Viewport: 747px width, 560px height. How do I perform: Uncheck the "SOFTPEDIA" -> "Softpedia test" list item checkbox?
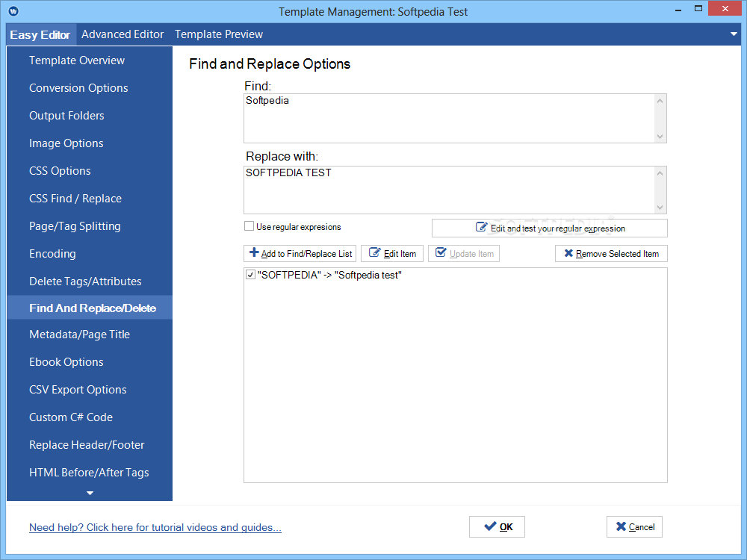[x=250, y=275]
